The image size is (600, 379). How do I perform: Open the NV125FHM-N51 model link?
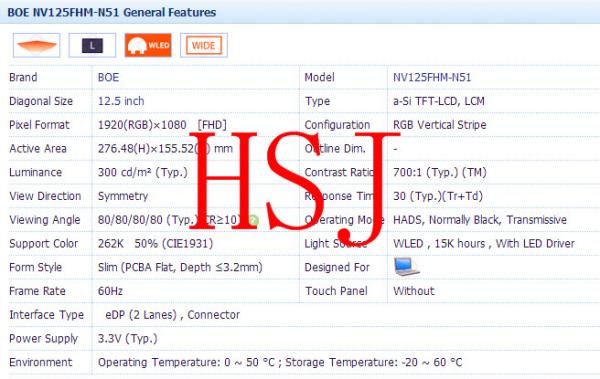pyautogui.click(x=432, y=77)
